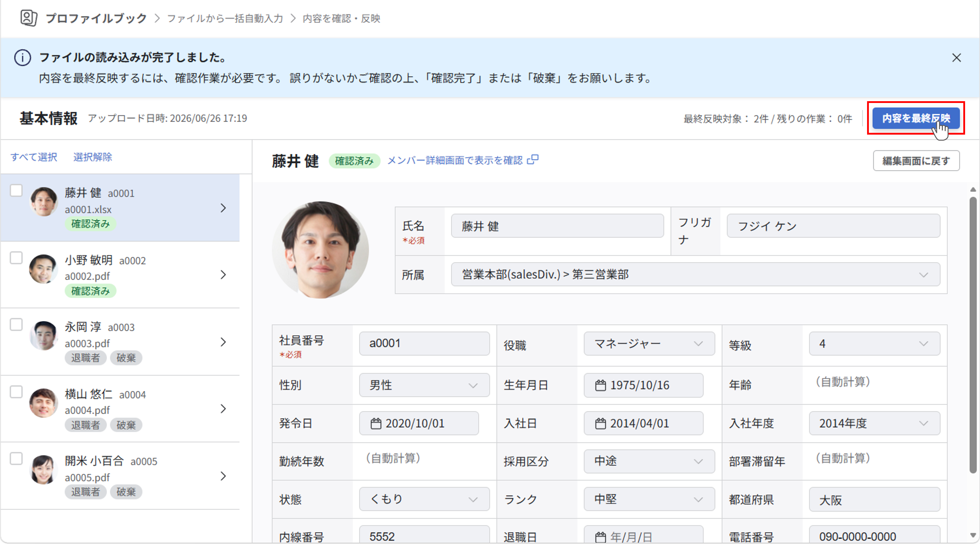Click external link icon next to member detail
This screenshot has height=544, width=980.
pos(533,160)
